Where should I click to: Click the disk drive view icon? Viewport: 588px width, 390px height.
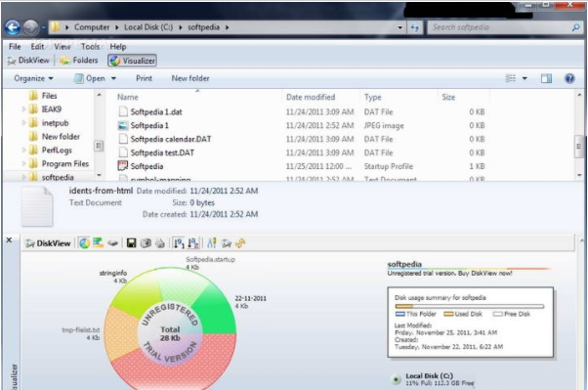pyautogui.click(x=112, y=243)
